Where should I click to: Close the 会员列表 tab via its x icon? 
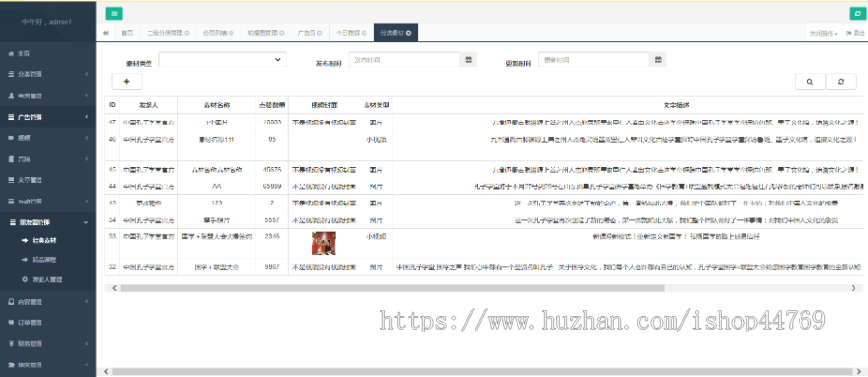(x=231, y=33)
